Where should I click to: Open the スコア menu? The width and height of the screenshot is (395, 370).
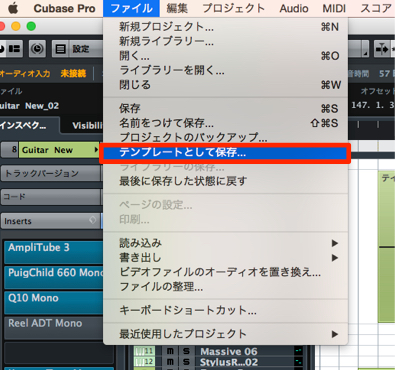376,8
